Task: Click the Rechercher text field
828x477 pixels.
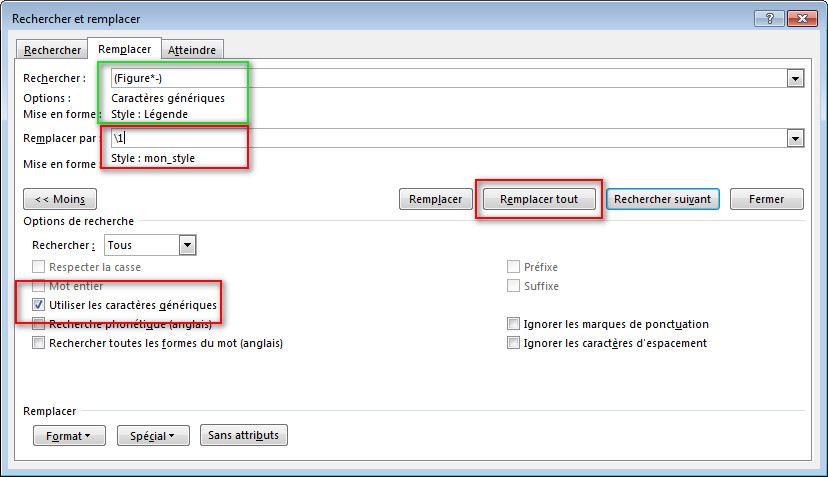Action: click(450, 79)
